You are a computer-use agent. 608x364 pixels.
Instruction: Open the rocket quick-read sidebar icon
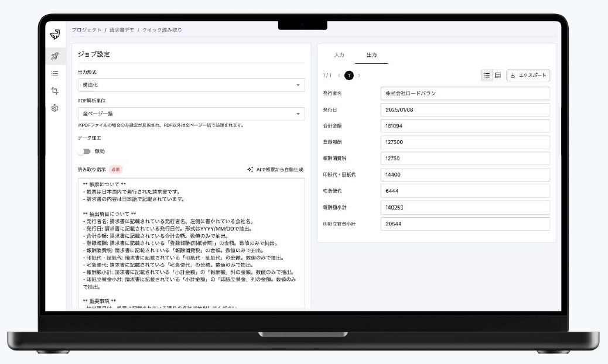coord(54,56)
